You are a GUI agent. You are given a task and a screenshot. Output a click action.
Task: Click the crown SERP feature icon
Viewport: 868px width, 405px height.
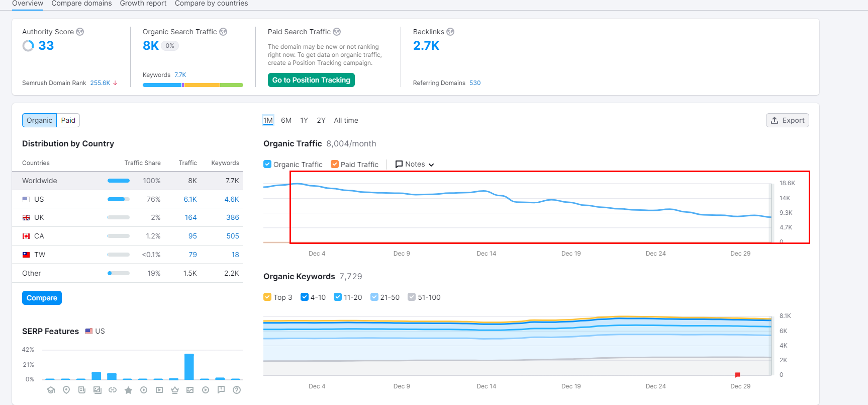tap(175, 390)
